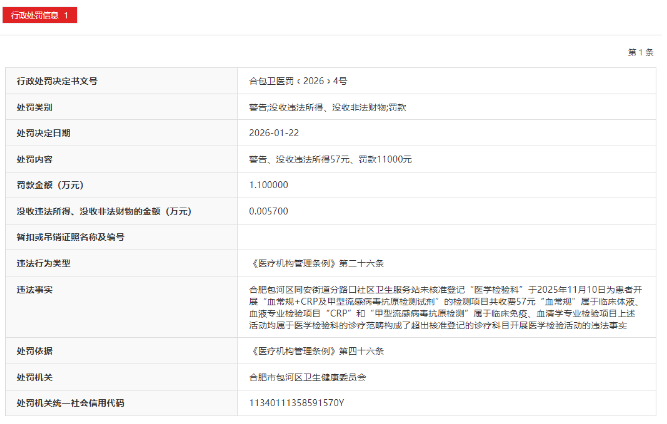
Task: Click the 罚款金额（万元） label
Action: point(50,185)
